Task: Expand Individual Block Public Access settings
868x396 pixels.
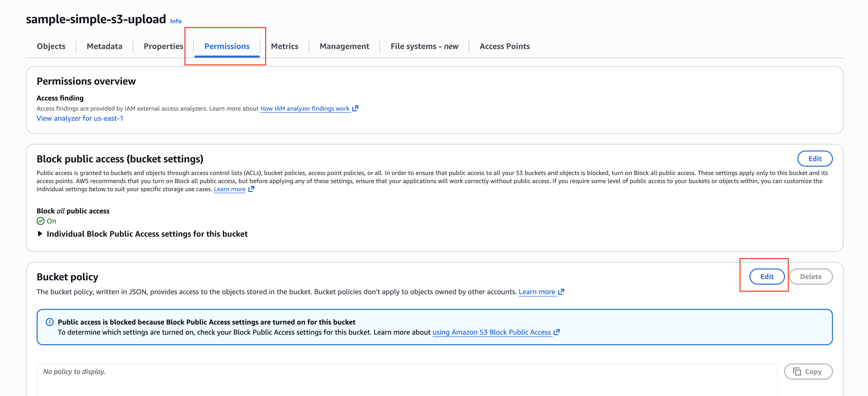Action: pyautogui.click(x=142, y=234)
